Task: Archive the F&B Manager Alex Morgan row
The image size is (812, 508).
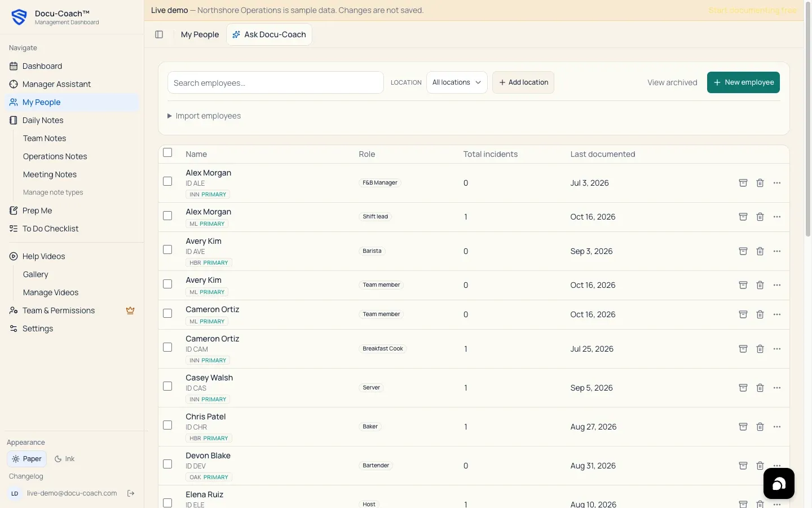Action: click(x=743, y=183)
